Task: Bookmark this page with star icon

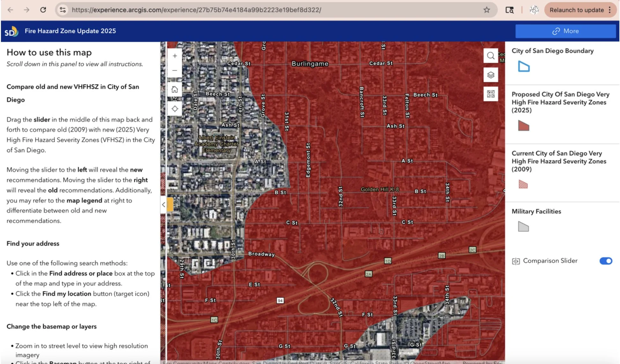Action: (x=486, y=10)
